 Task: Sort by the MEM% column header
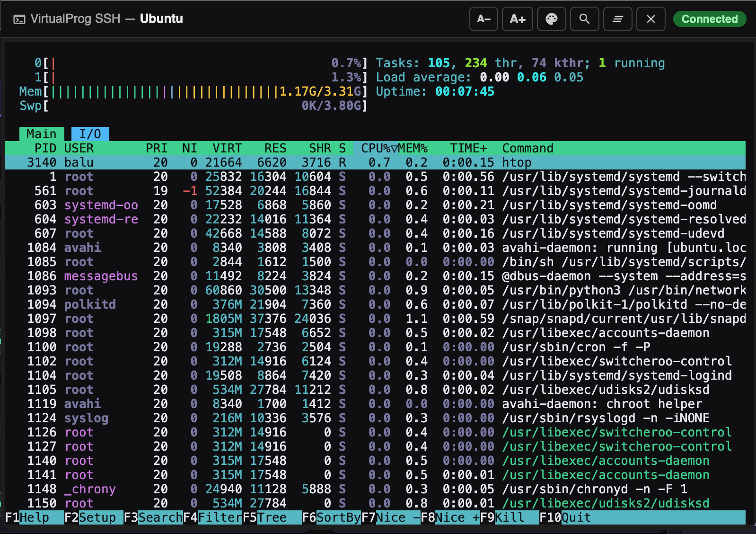[x=413, y=148]
